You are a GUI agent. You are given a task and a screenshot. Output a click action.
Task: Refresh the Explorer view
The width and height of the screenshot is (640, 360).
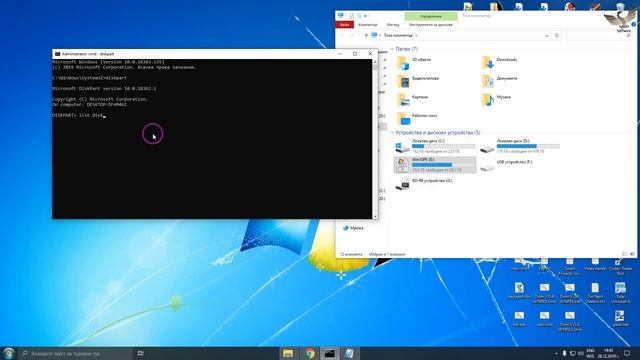point(557,36)
